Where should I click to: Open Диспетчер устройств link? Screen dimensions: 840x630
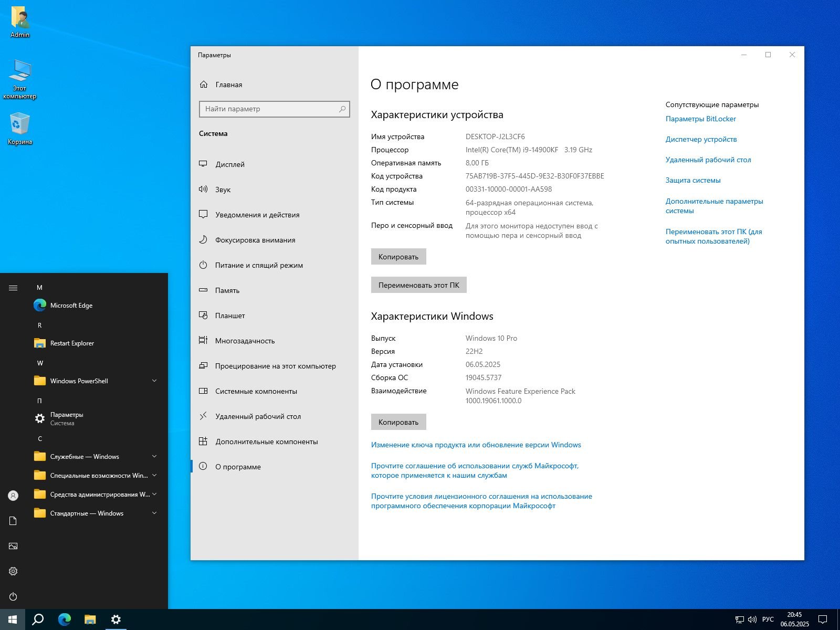tap(701, 139)
